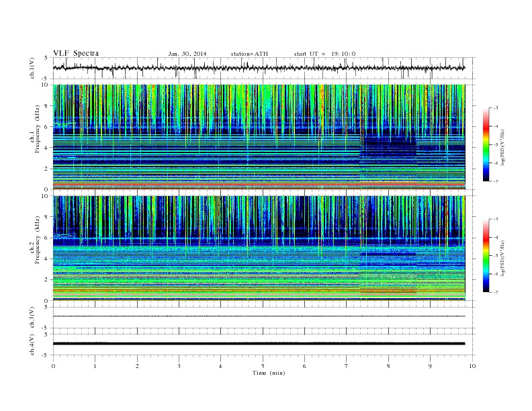Click time axis tick label '2'
Viewport: 532px width, 411px height.
point(137,366)
